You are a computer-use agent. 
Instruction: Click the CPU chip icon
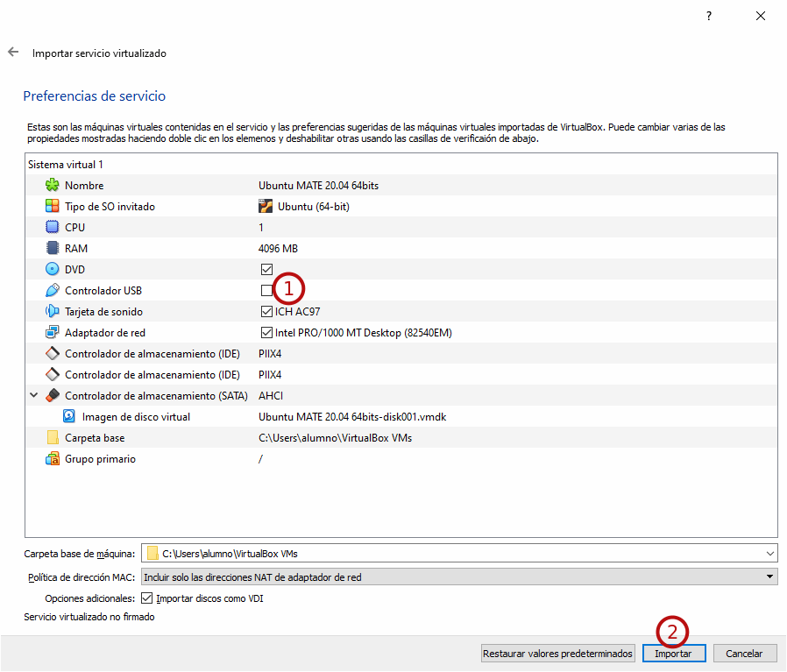53,227
